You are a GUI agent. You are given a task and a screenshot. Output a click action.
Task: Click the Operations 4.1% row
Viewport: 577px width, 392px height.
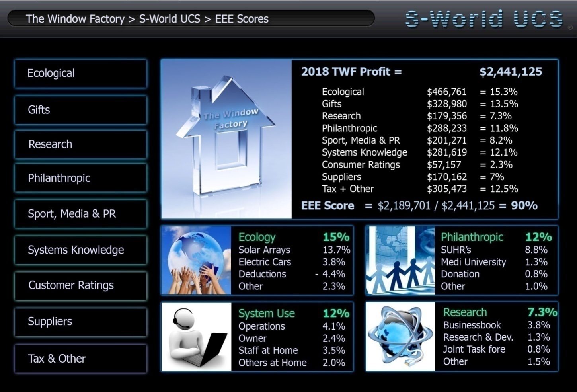[292, 326]
